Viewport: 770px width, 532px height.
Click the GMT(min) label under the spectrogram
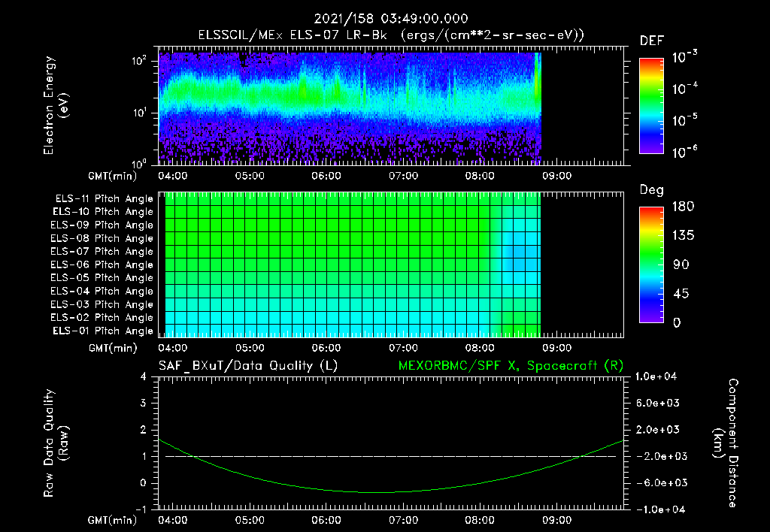point(113,176)
